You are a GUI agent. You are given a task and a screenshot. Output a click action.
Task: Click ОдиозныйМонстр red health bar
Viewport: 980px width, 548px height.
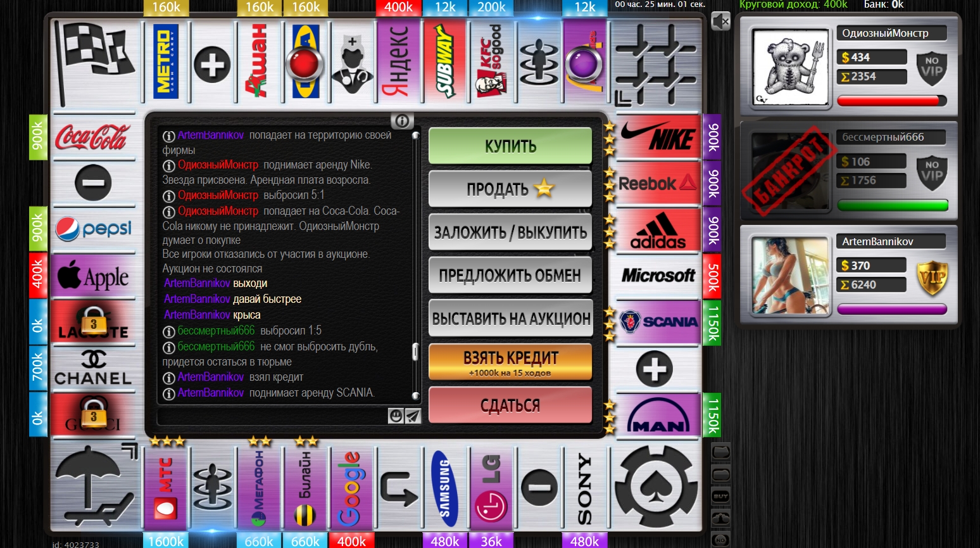coord(891,101)
